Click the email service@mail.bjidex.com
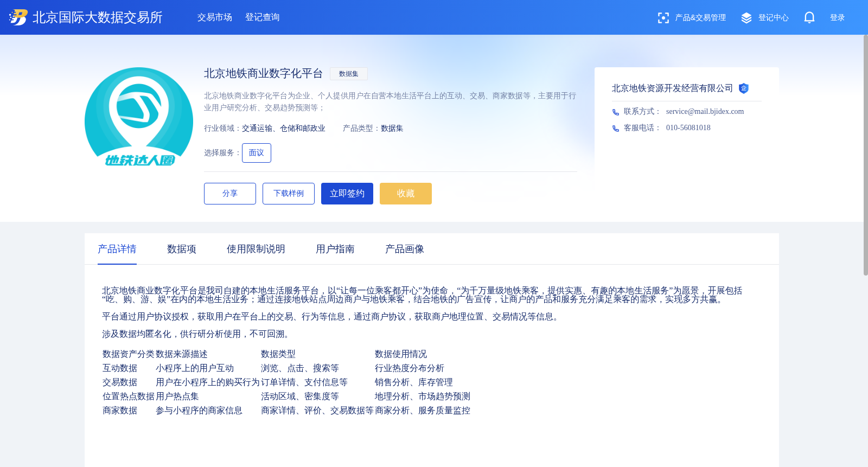868x467 pixels. pos(705,112)
